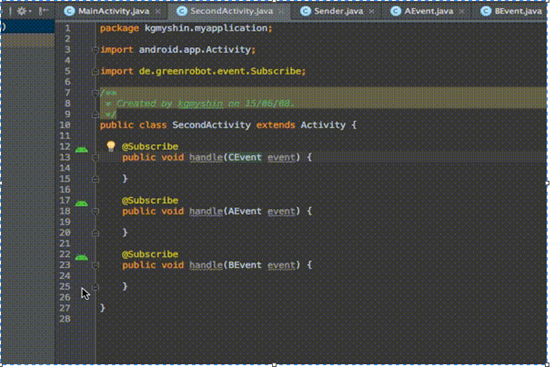The image size is (554, 367).
Task: Click the handle method name on line 18
Action: click(x=206, y=211)
